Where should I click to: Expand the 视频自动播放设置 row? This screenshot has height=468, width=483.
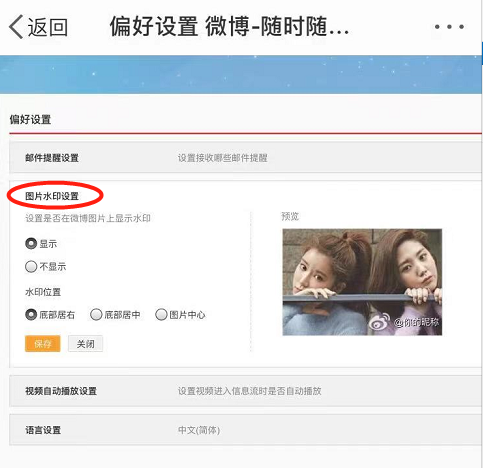point(245,391)
